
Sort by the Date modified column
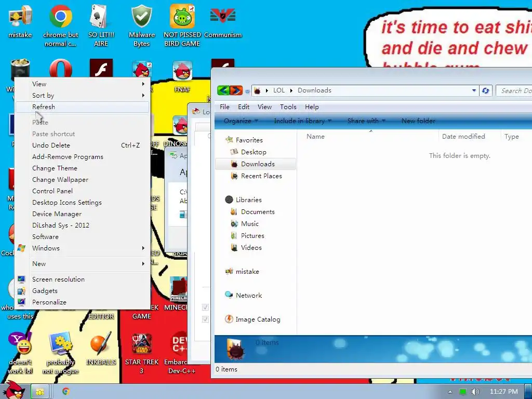click(x=463, y=137)
